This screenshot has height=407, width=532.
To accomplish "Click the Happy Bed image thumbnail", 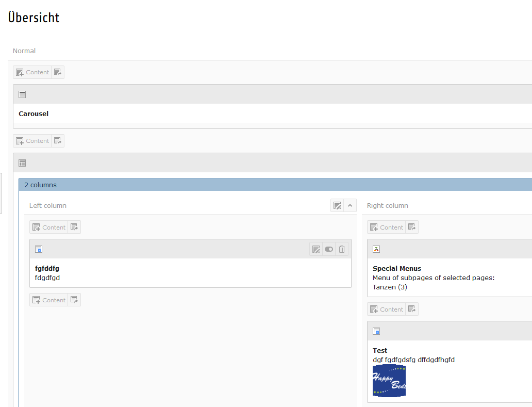I will (389, 381).
